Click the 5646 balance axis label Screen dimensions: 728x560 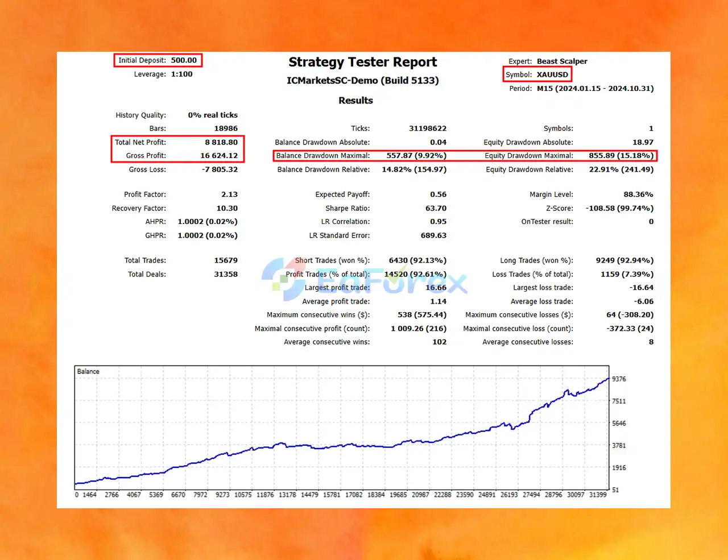click(x=619, y=424)
